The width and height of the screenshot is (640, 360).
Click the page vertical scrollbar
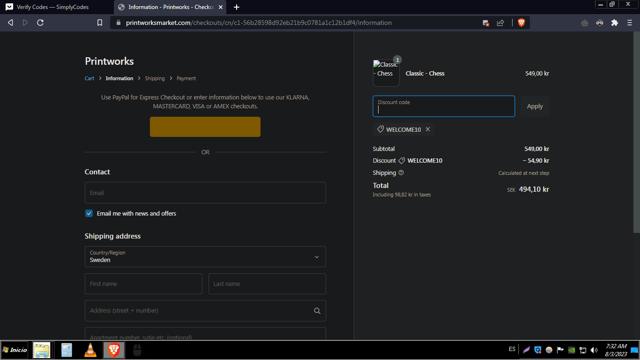coord(636,132)
